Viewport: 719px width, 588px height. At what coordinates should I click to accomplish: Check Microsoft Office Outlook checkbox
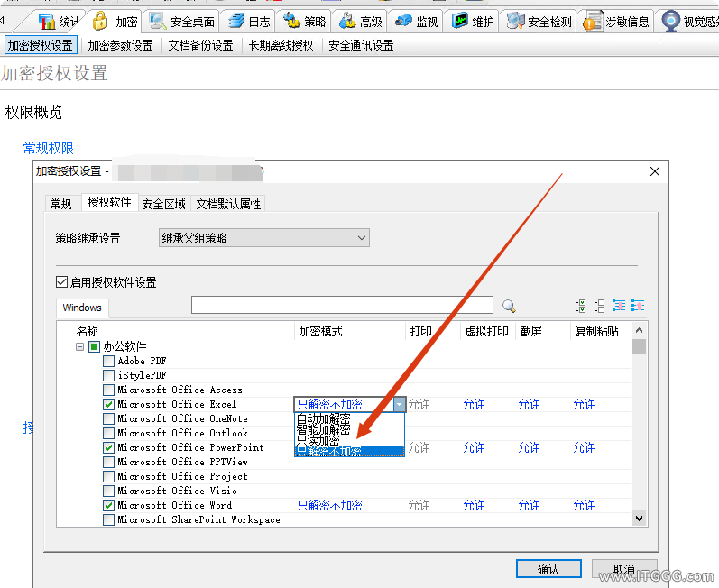tap(108, 433)
